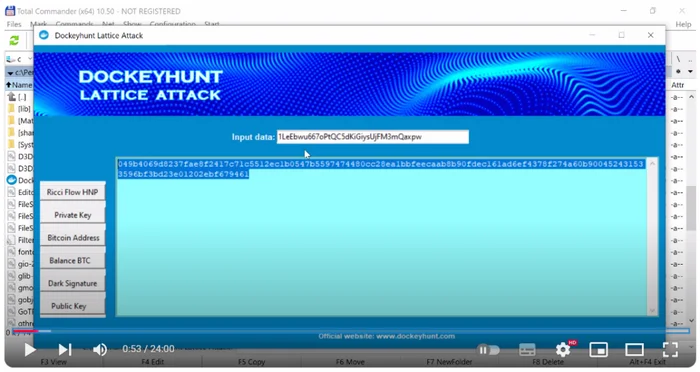Click F6 Move function key button

[x=350, y=362]
